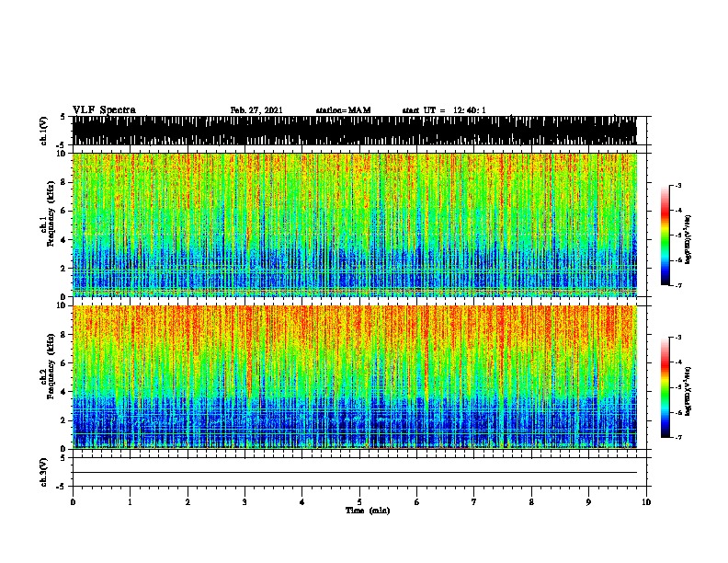Click time axis tick label "1"

tap(130, 502)
